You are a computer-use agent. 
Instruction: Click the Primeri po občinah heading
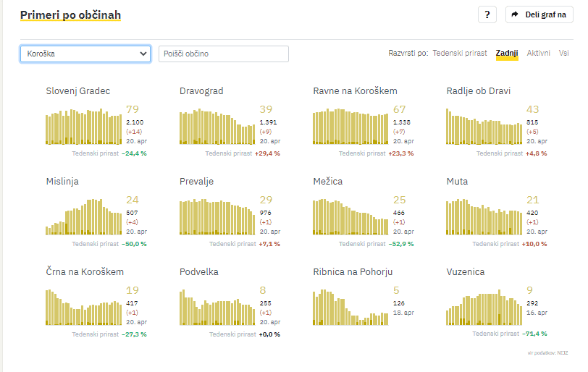[x=70, y=15]
